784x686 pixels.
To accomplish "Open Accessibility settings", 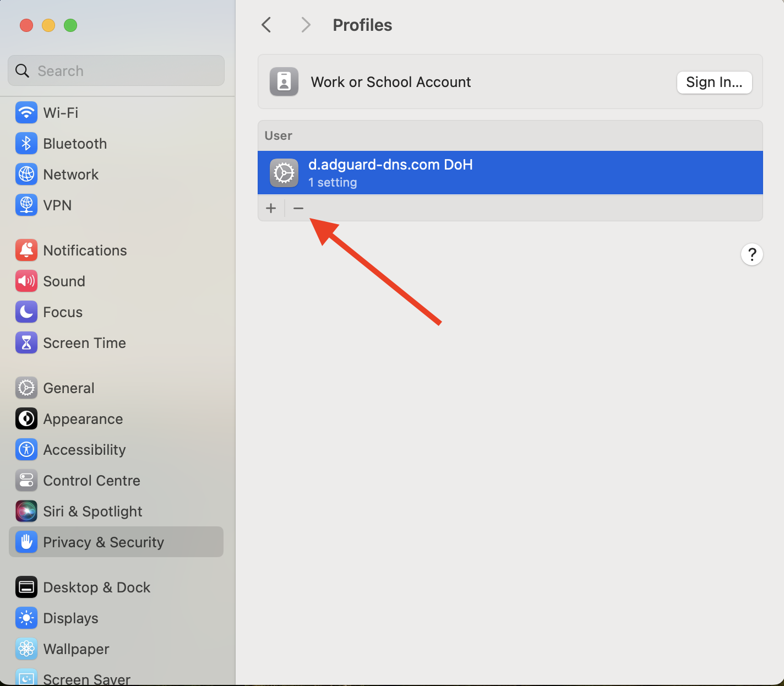I will click(x=84, y=449).
